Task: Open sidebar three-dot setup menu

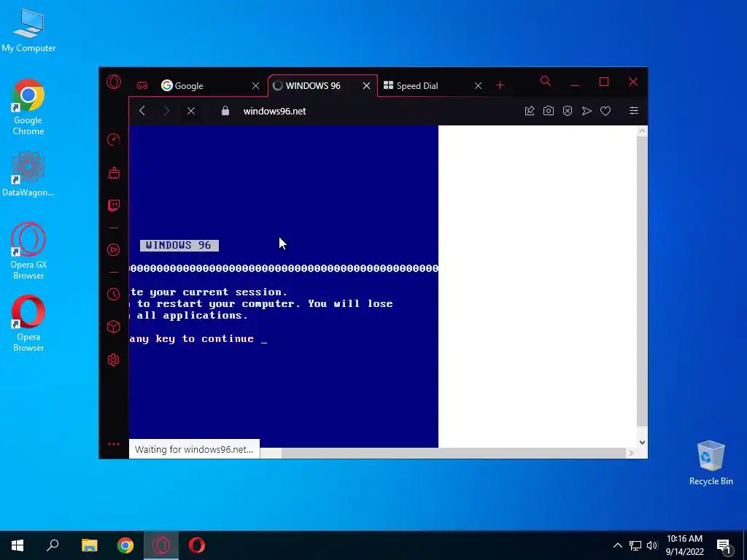Action: 113,444
